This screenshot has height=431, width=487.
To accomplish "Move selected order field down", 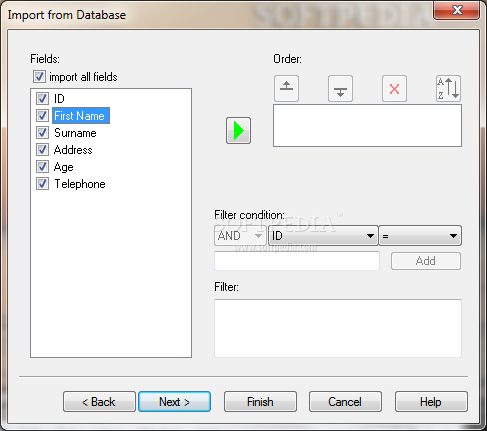I will [340, 89].
